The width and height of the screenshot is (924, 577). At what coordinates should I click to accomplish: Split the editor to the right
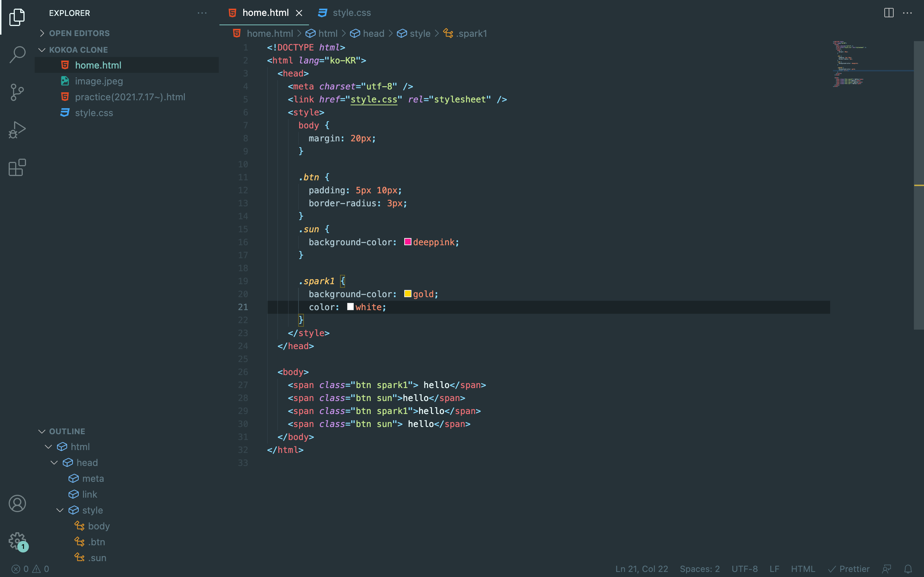pos(889,13)
